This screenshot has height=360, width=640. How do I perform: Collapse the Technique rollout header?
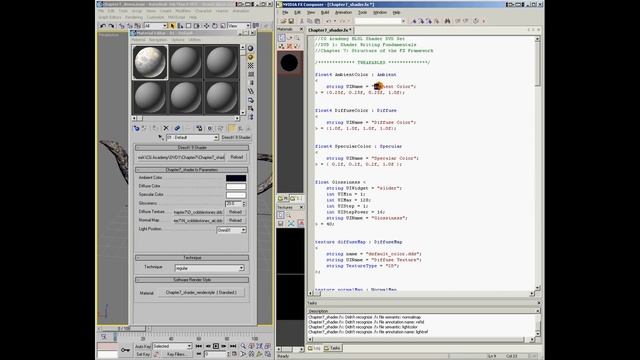tap(192, 258)
